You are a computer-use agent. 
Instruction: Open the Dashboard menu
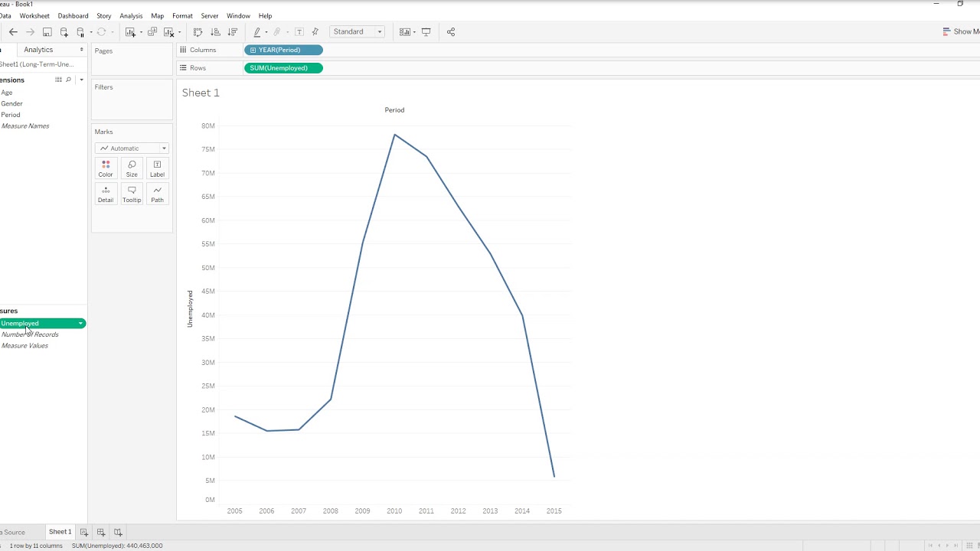tap(73, 15)
